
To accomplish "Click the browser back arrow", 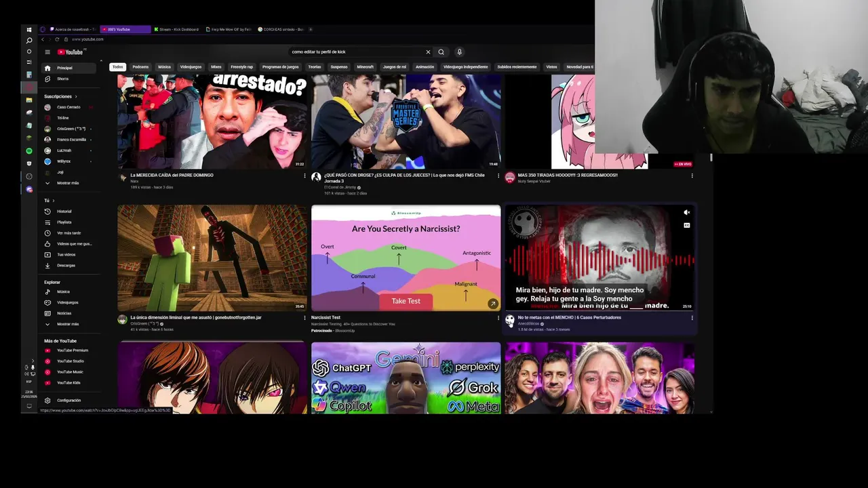I will point(42,39).
